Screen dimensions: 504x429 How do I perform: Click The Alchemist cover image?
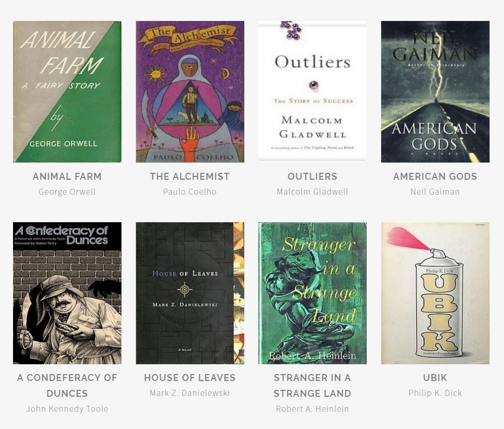[x=190, y=92]
